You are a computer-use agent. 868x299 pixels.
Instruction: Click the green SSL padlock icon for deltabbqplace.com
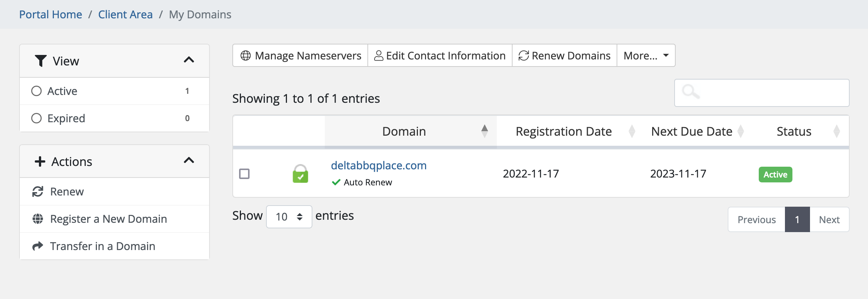click(300, 173)
